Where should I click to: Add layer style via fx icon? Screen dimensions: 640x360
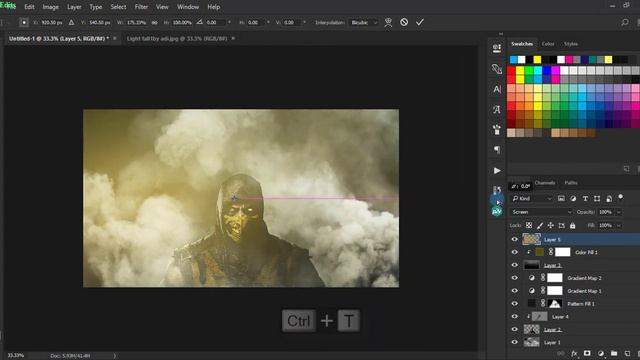click(x=574, y=353)
